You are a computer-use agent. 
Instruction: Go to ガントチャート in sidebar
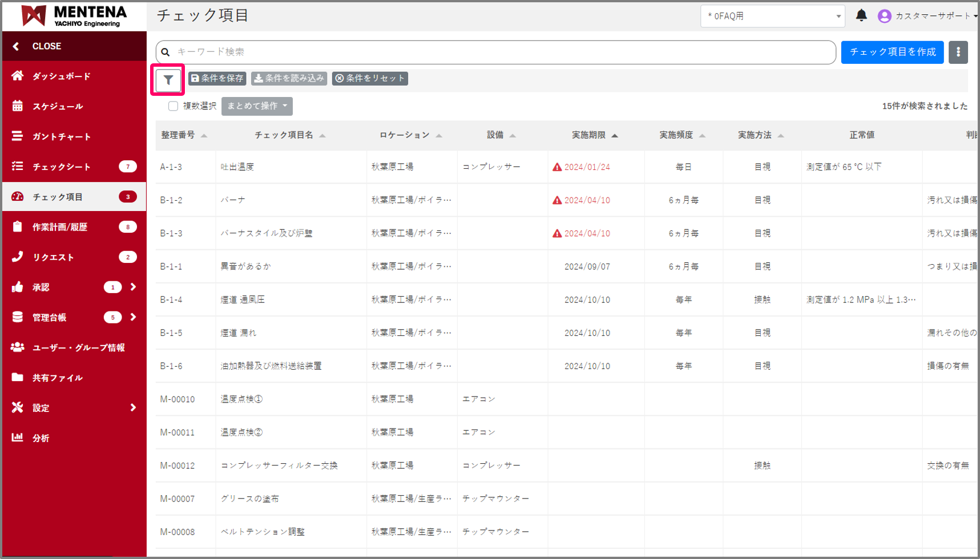[62, 136]
